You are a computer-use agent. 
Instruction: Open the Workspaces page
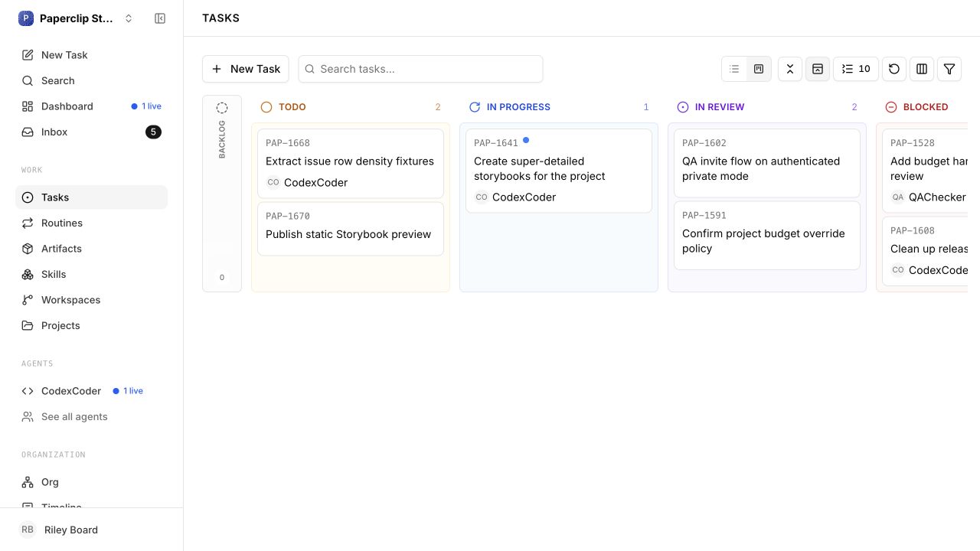91,300
